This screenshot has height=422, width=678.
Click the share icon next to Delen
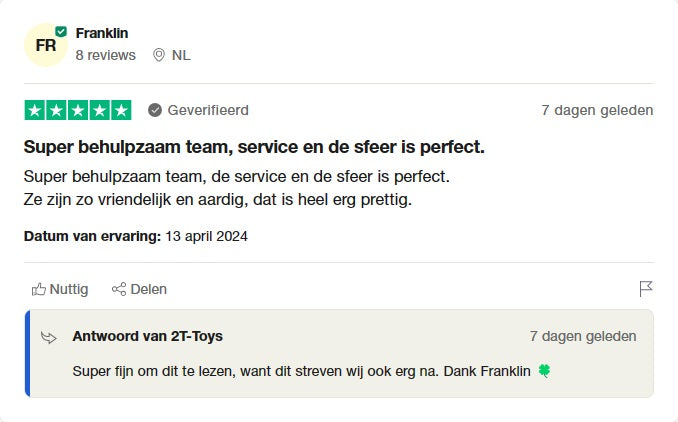(x=119, y=289)
